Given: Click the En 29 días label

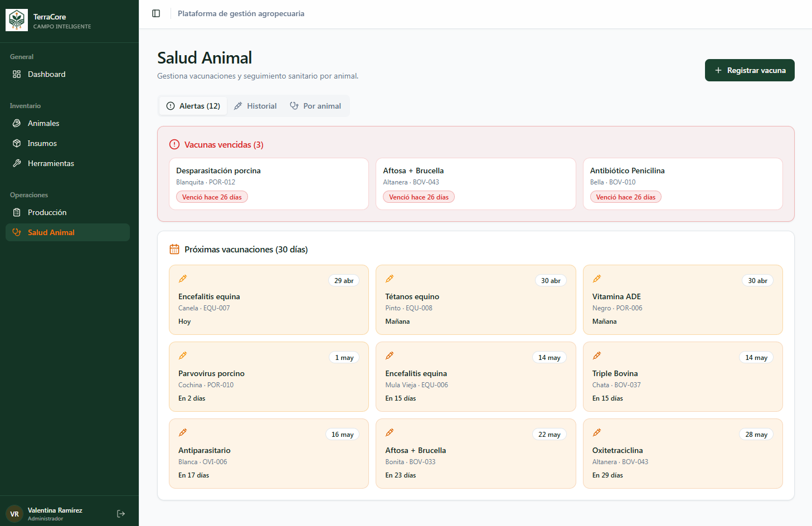Looking at the screenshot, I should pyautogui.click(x=607, y=475).
